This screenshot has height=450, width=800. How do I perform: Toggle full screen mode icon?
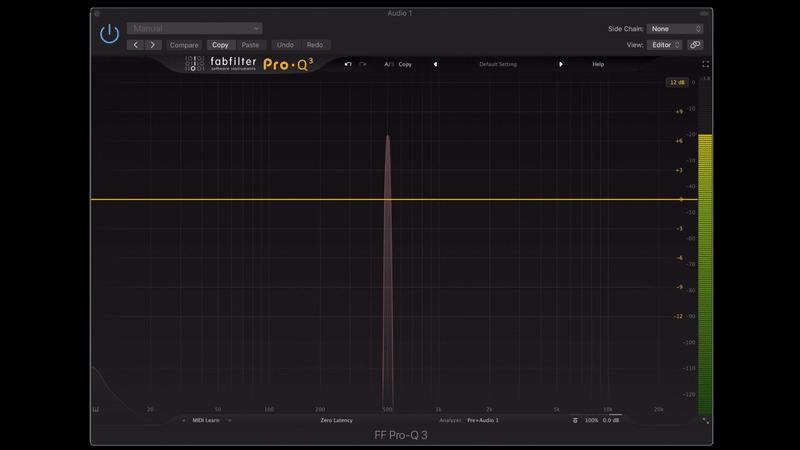click(x=706, y=64)
